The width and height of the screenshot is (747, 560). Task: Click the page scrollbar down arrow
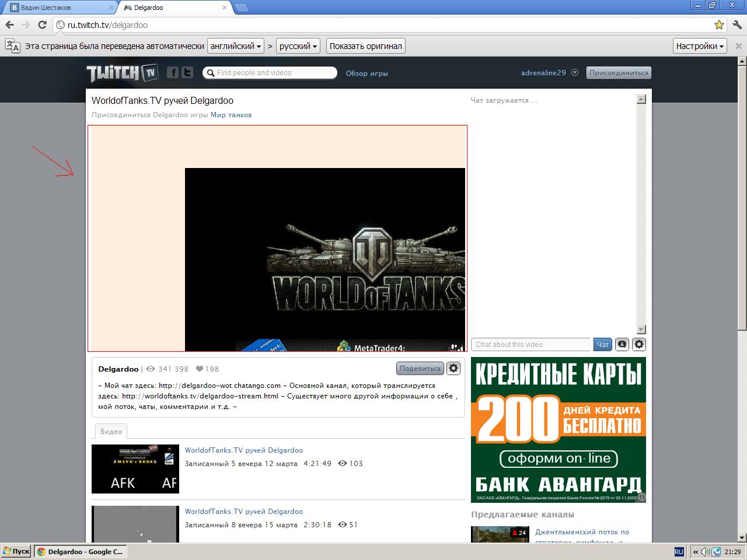[x=742, y=537]
